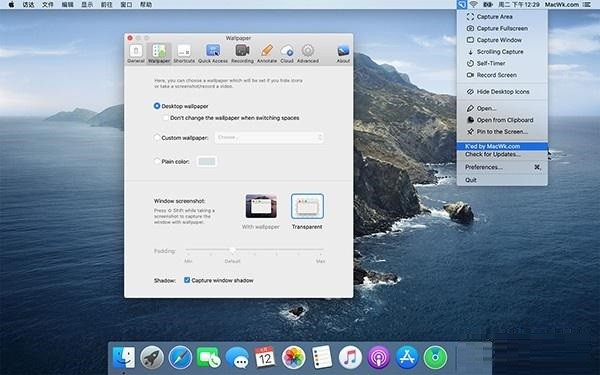
Task: Uncheck Capture window shadow checkbox
Action: pyautogui.click(x=187, y=280)
